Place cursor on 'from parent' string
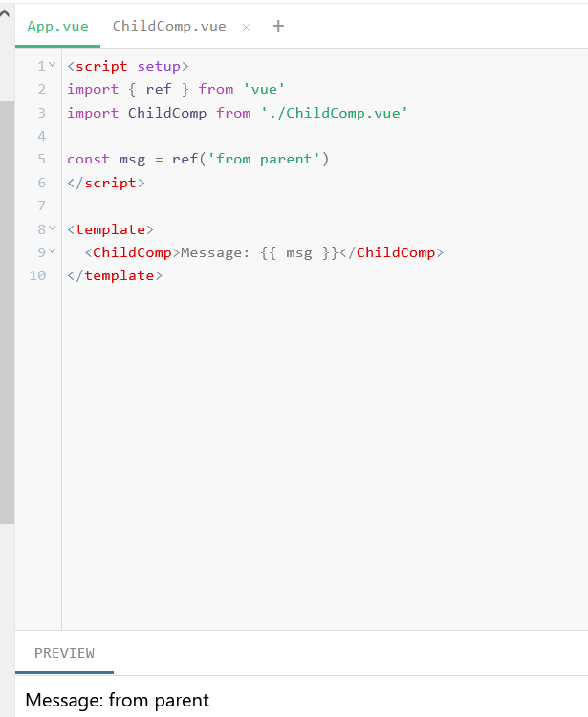The image size is (588, 717). coord(264,159)
